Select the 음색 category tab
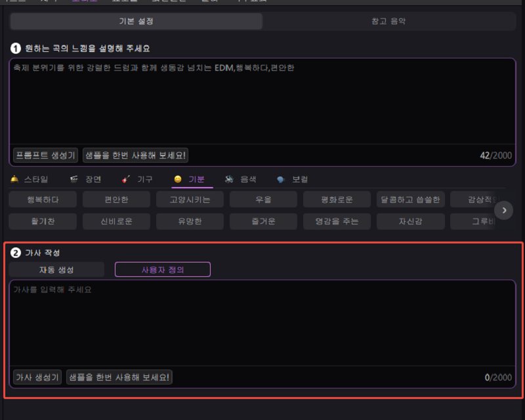 pos(241,179)
